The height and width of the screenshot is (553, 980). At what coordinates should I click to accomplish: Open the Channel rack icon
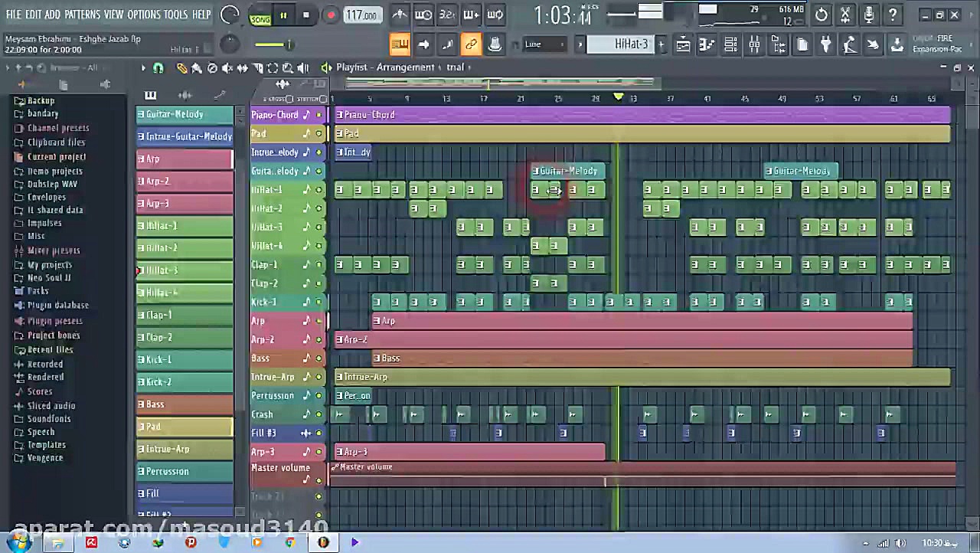tap(730, 45)
